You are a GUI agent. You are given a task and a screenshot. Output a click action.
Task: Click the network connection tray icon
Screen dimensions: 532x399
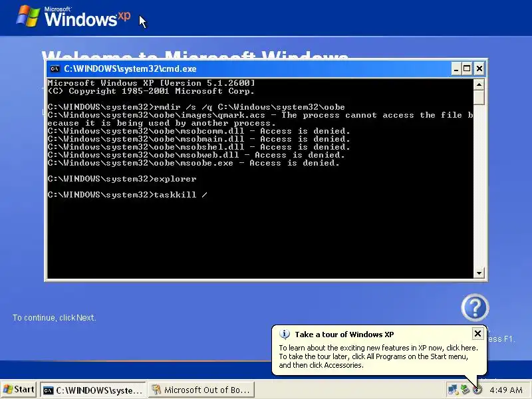point(453,390)
